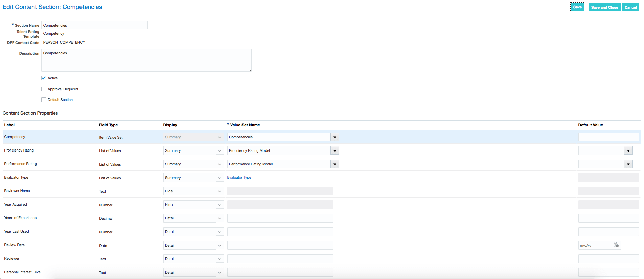The height and width of the screenshot is (279, 644).
Task: Click Proficiency Rating Model value set input
Action: click(x=279, y=150)
